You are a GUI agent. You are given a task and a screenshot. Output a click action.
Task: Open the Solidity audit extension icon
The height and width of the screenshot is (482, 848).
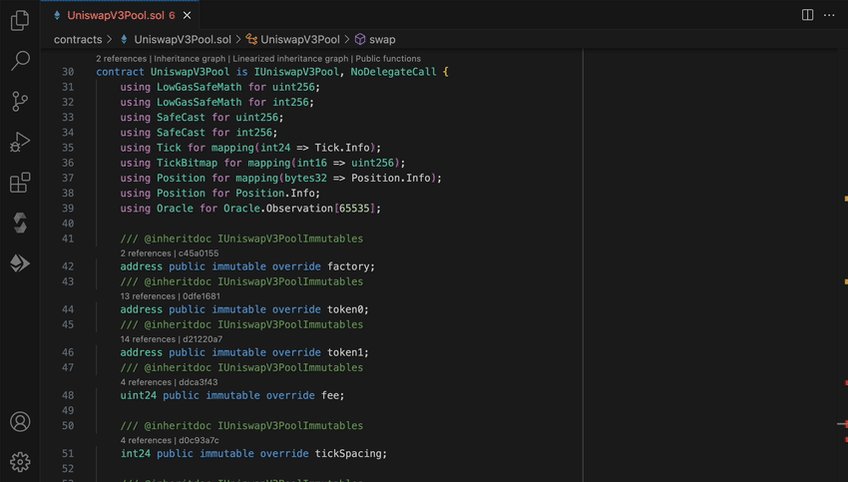tap(20, 223)
